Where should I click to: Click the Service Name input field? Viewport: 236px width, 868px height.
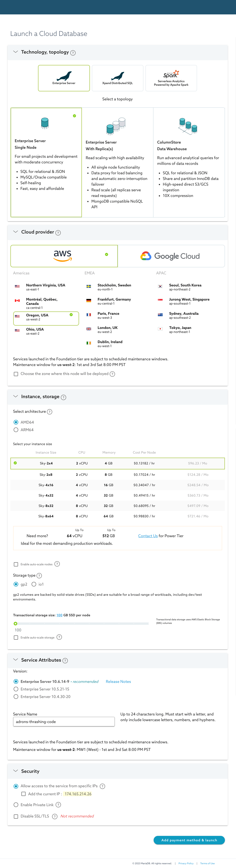[64, 721]
